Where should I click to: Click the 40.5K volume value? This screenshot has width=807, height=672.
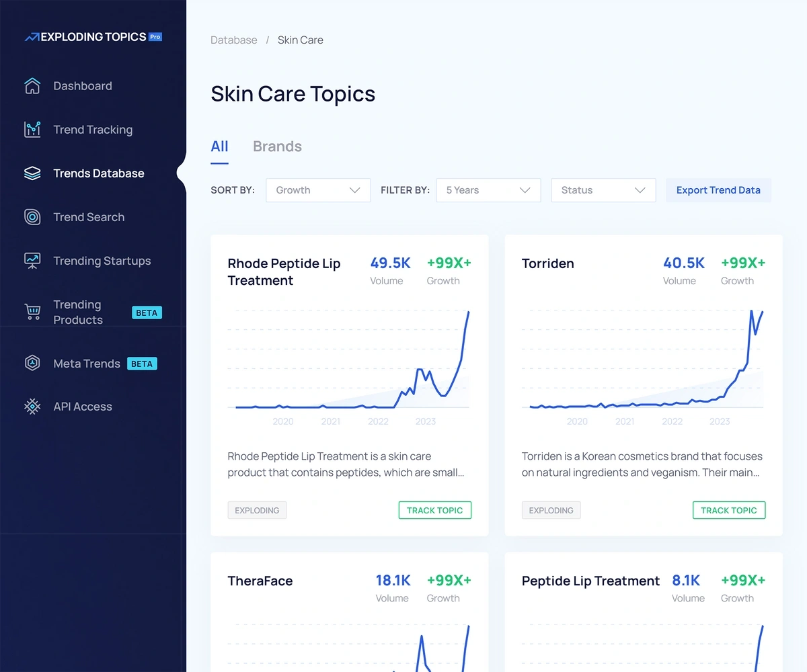coord(684,263)
